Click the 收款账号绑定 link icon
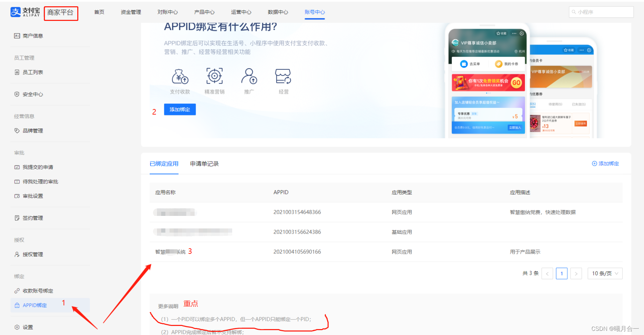Image resolution: width=644 pixels, height=335 pixels. [17, 291]
